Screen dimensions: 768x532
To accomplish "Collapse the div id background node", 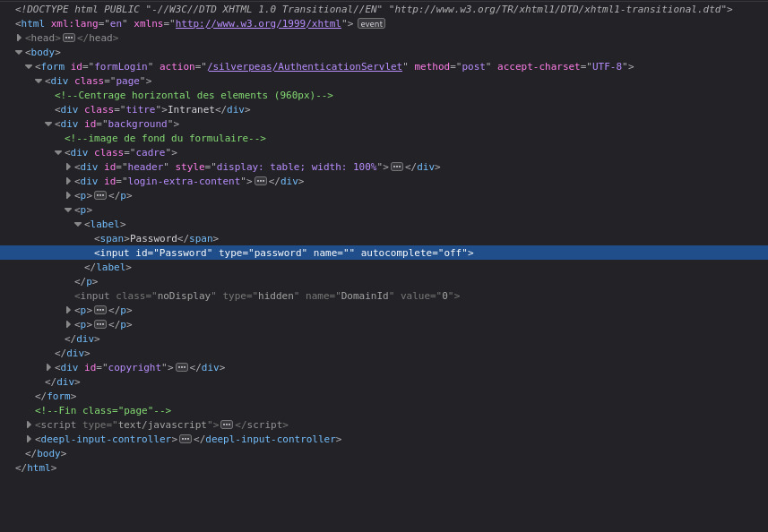I will click(x=48, y=124).
